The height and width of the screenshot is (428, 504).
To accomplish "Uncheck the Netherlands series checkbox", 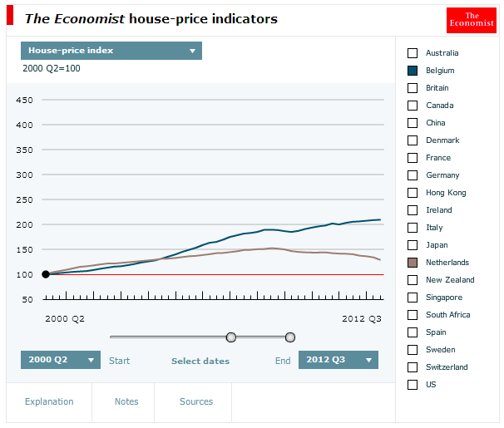I will coord(412,263).
